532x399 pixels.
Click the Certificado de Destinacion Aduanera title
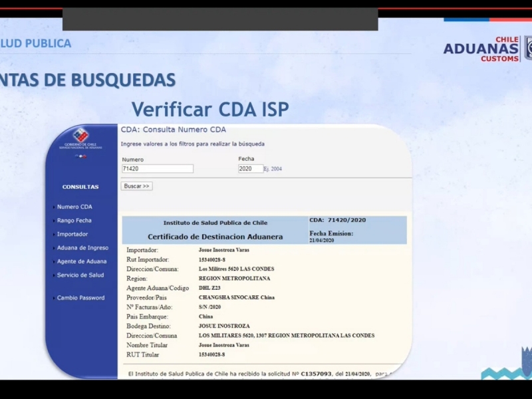pyautogui.click(x=215, y=237)
